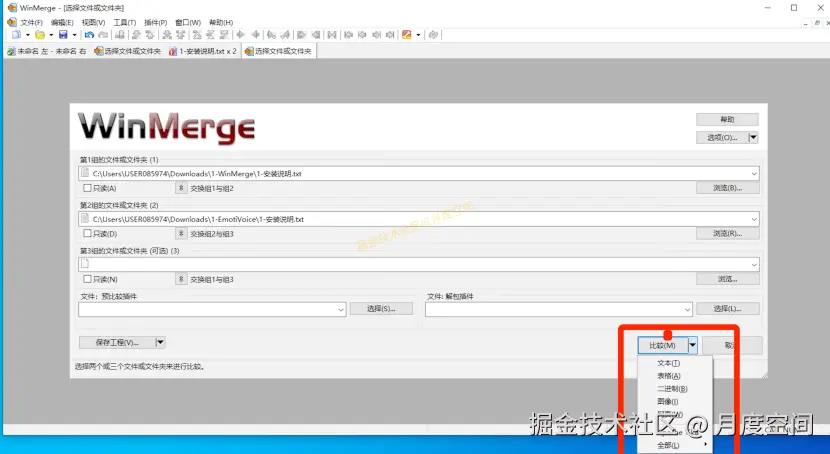Swap group 1 and group 2 paths
Image resolution: width=830 pixels, height=454 pixels.
point(181,188)
